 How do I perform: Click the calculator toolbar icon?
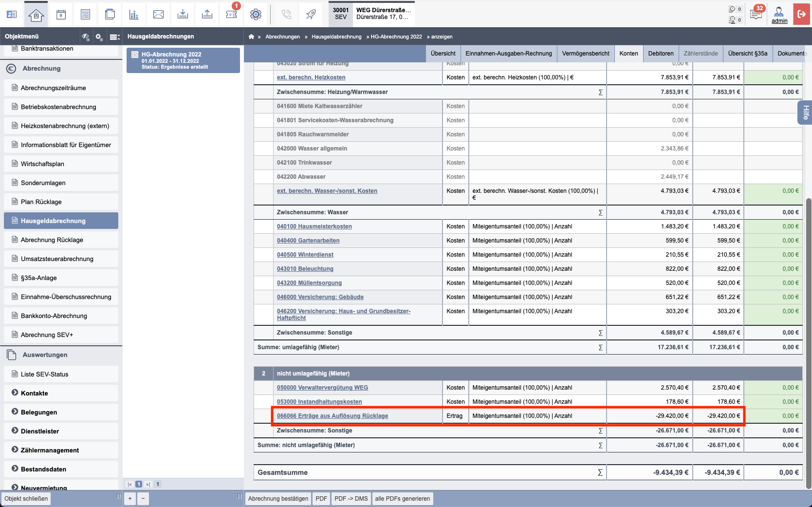tap(85, 15)
